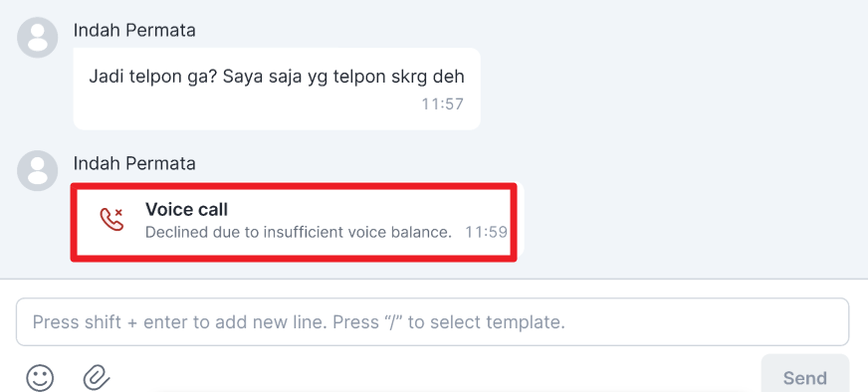Click the "select template" placeholder hint text
Screen dimensions: 868x392
click(488, 322)
